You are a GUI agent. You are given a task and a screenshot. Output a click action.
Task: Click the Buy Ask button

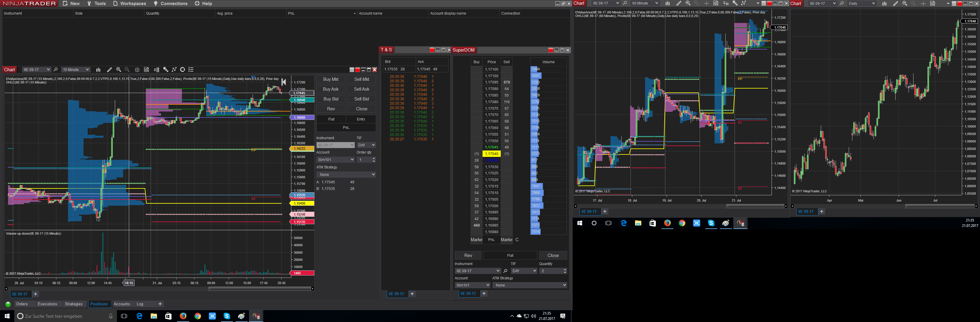pos(331,89)
